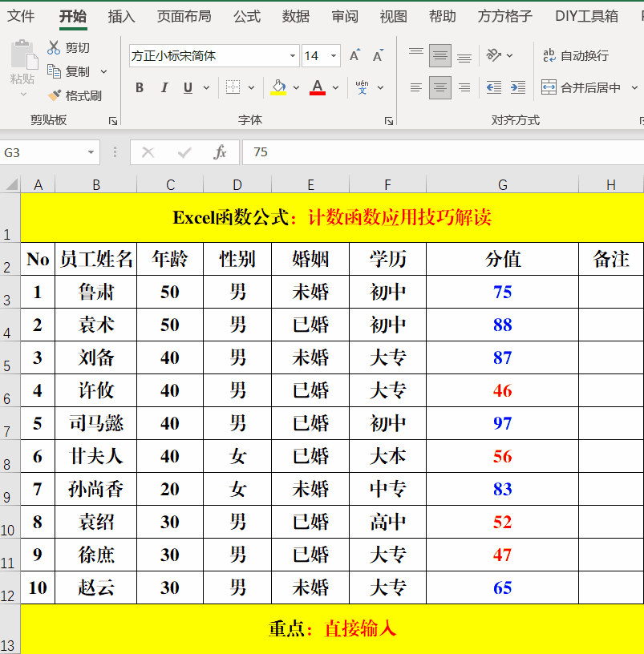Click the wén phonetic guide icon
This screenshot has height=654, width=644.
[362, 87]
